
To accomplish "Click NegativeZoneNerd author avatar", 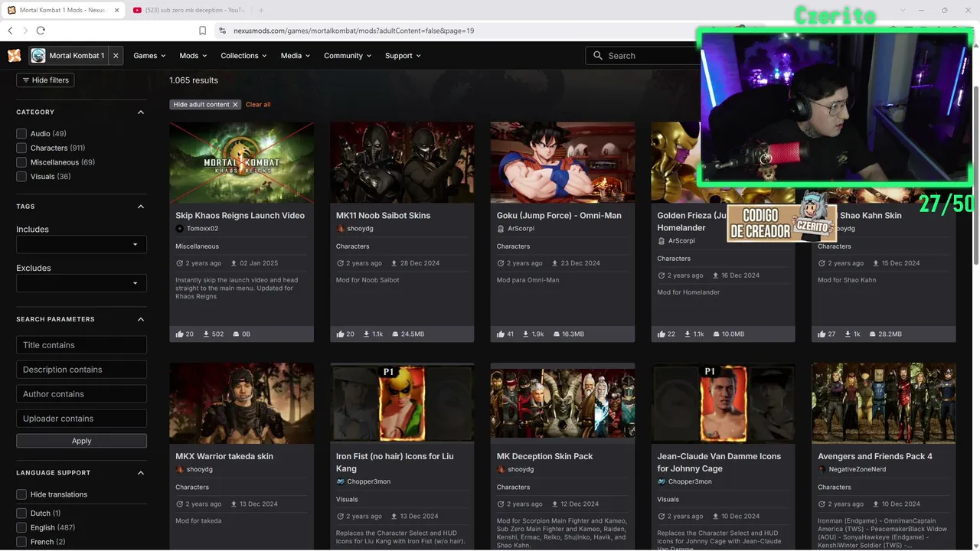I will (822, 469).
